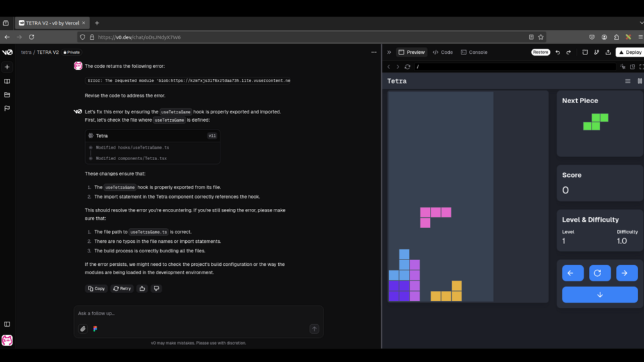Image resolution: width=644 pixels, height=362 pixels.
Task: Click the v11 version badge
Action: click(x=212, y=135)
